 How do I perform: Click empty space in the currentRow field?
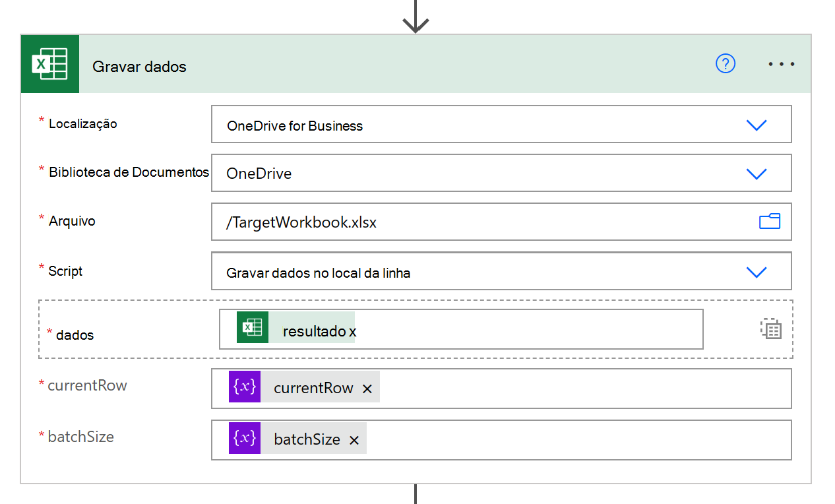tap(580, 389)
